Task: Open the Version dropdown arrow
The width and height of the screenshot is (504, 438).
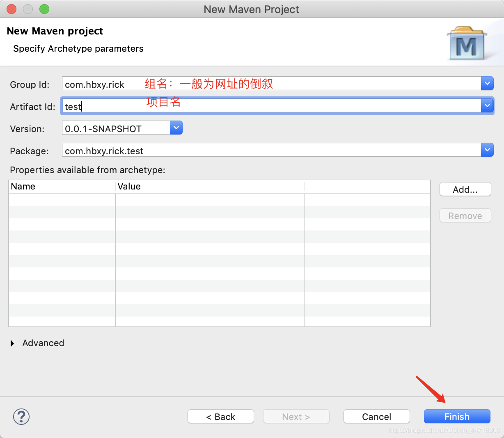Action: tap(176, 128)
